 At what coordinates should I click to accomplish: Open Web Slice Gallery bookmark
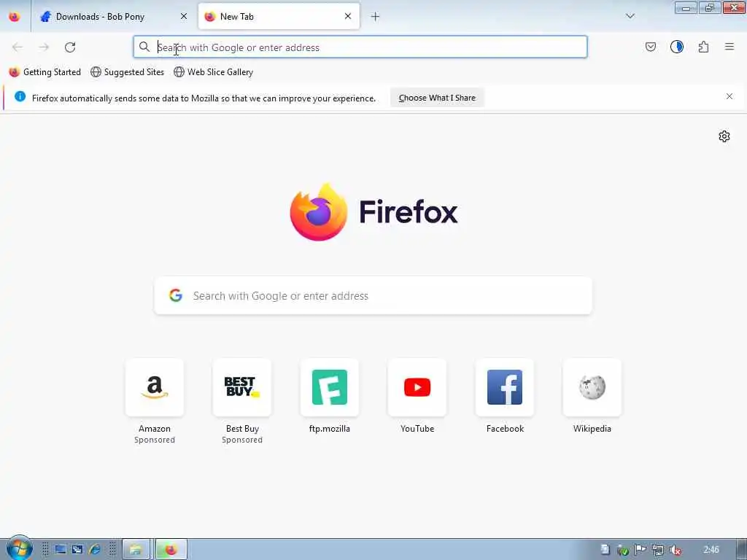pos(214,72)
